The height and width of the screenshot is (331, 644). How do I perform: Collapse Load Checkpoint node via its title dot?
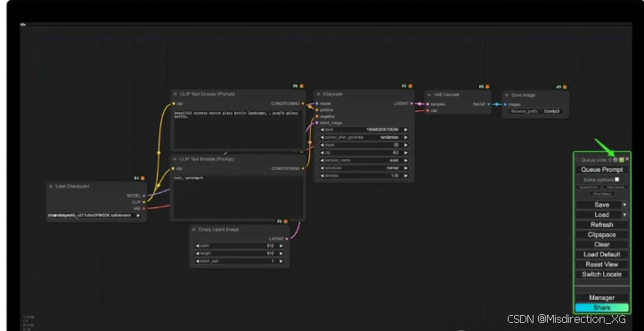pyautogui.click(x=51, y=186)
